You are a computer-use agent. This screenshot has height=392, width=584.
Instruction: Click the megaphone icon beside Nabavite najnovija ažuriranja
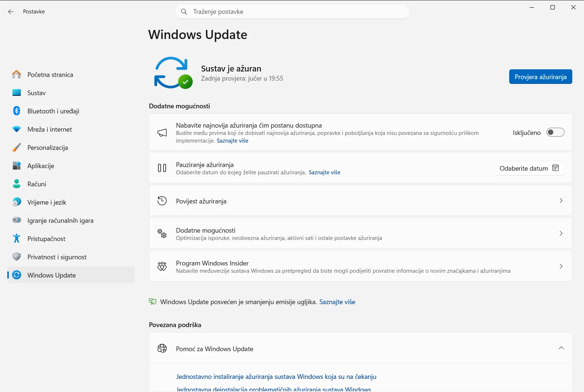click(x=162, y=132)
